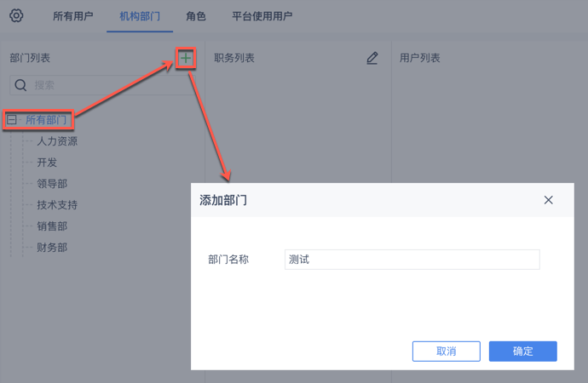Cancel with the 取消 button

tap(447, 352)
